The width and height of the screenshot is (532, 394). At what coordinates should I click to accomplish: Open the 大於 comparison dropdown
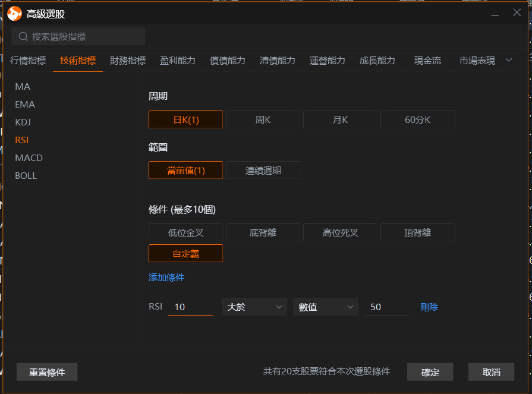(x=254, y=307)
